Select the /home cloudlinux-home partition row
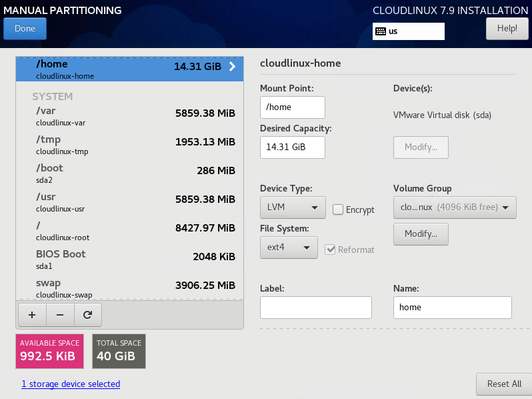Viewport: 532px width, 399px height. point(129,69)
